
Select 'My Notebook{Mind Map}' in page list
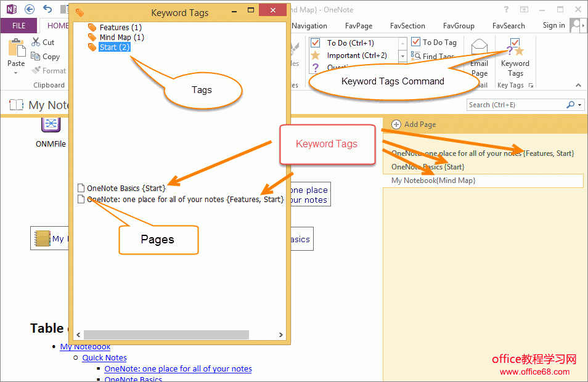tap(483, 181)
